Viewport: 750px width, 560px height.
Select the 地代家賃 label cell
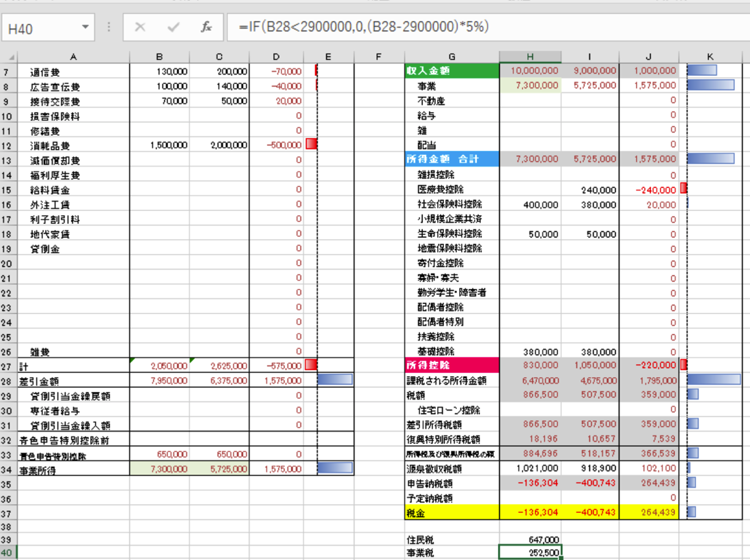coord(73,234)
